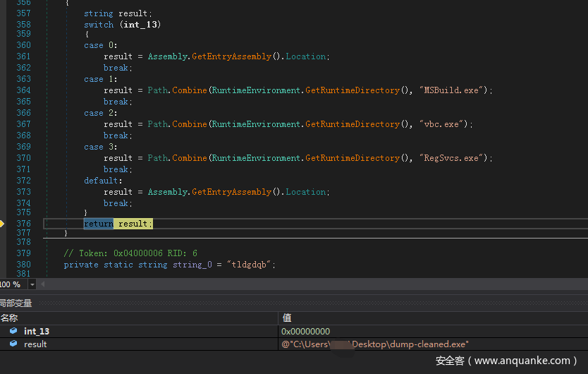
Task: Click the Token comment on line 379
Action: (130, 253)
